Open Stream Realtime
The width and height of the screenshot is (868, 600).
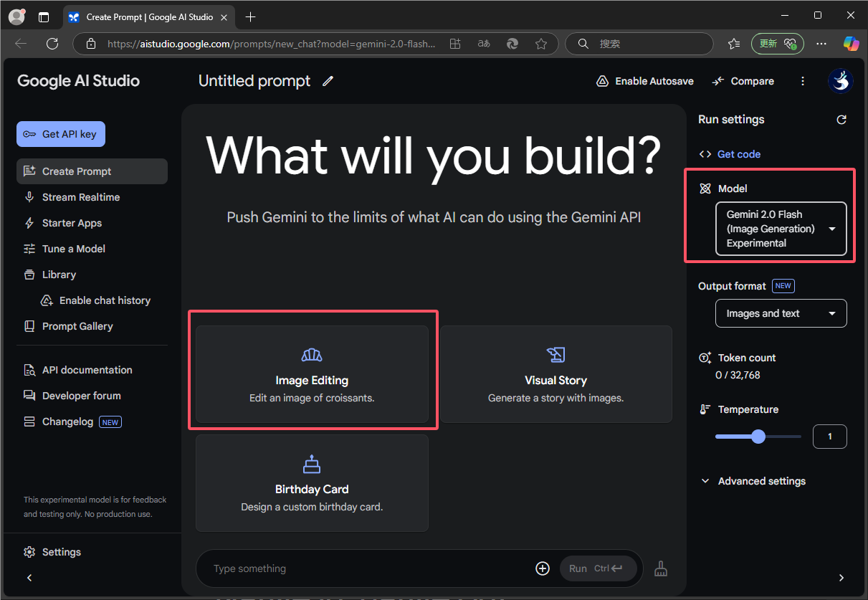click(x=92, y=197)
